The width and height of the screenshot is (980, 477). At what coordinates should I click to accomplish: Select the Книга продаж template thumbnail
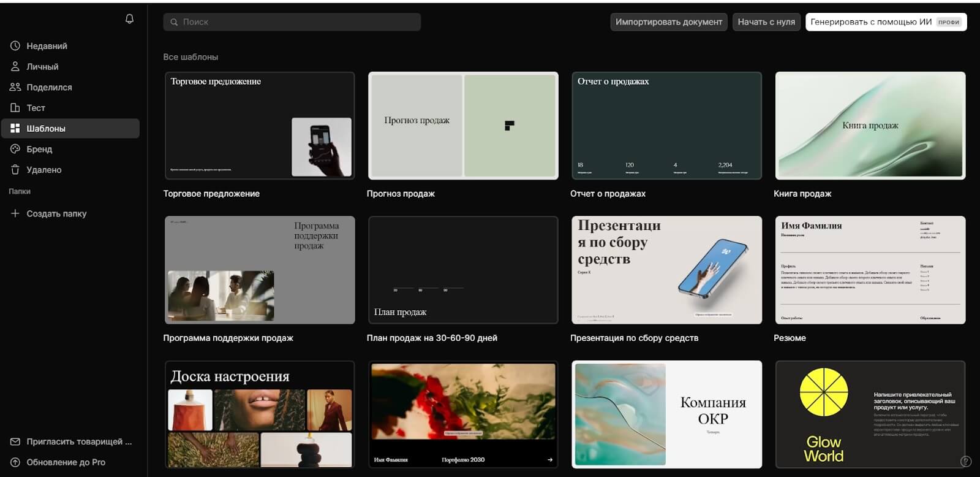pos(870,126)
